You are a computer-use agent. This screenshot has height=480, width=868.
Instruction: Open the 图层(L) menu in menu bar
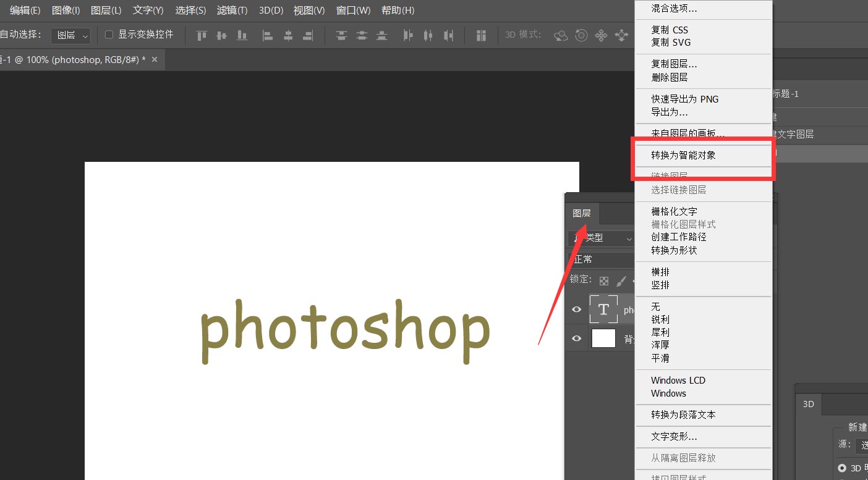click(106, 11)
